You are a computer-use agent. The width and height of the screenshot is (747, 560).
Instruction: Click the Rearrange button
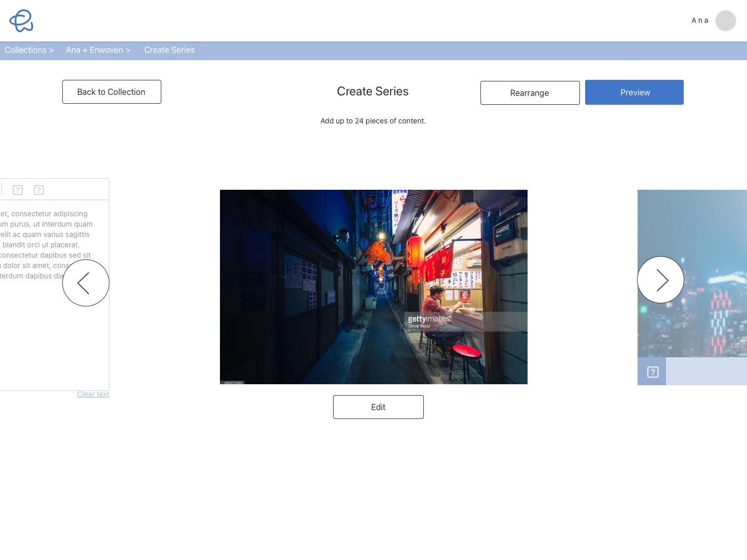(530, 93)
